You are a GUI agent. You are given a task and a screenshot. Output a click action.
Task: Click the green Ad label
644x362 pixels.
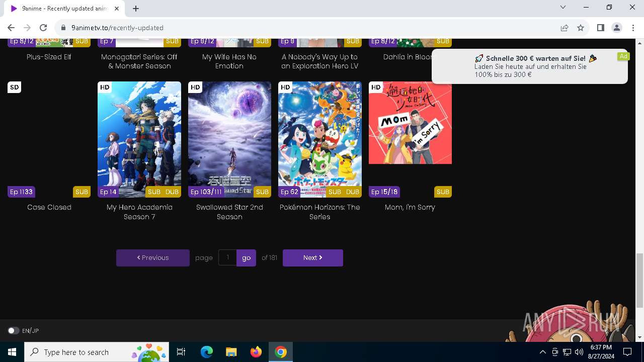click(623, 56)
